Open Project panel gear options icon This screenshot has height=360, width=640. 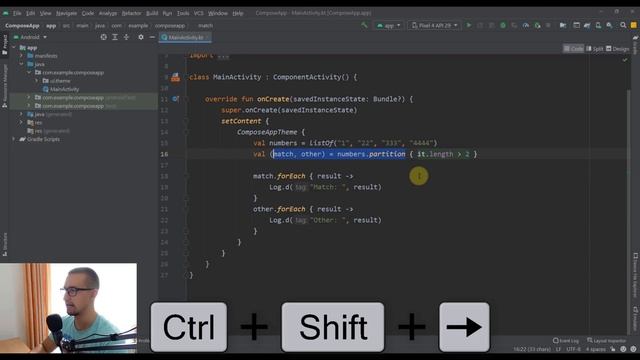tap(141, 37)
